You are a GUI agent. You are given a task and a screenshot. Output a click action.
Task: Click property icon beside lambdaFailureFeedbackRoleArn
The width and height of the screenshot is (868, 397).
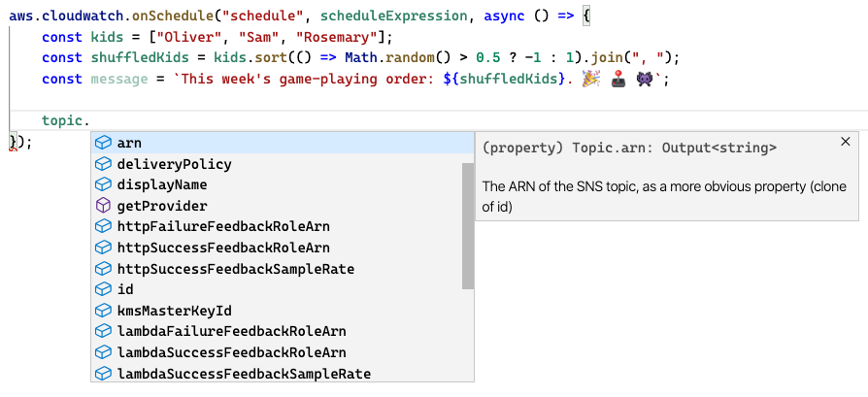tap(103, 331)
